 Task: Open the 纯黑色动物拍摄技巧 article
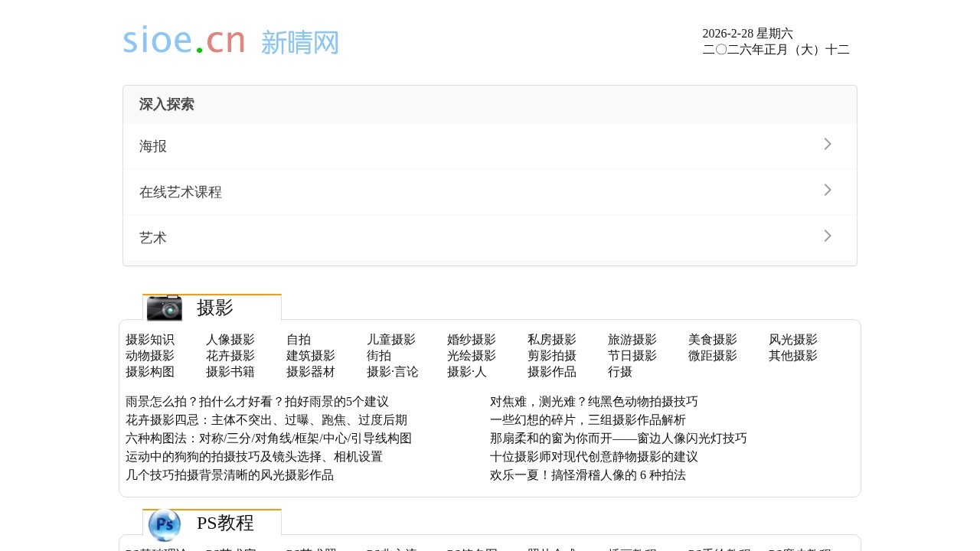(x=593, y=402)
